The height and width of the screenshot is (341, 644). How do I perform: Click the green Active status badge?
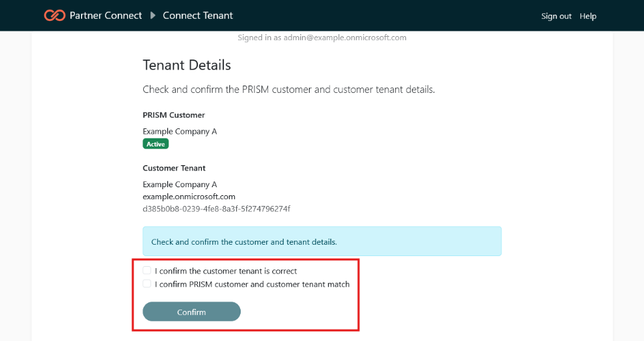point(156,144)
